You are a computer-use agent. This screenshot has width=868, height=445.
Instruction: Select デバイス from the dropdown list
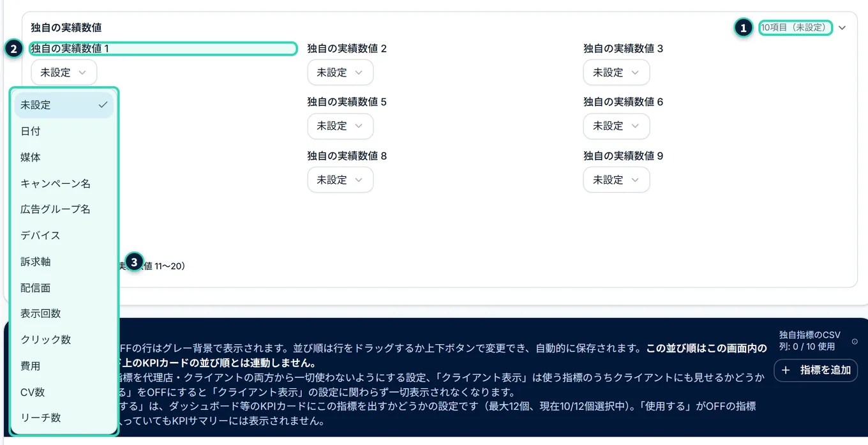point(64,236)
